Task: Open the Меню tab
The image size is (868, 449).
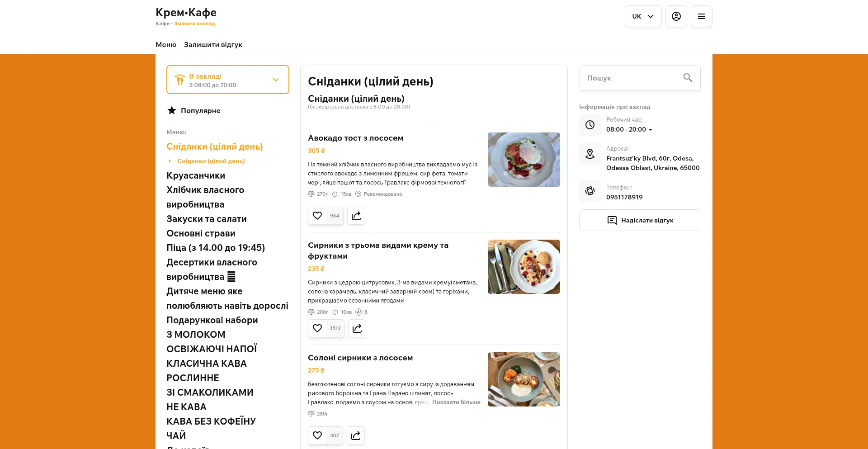Action: 166,45
